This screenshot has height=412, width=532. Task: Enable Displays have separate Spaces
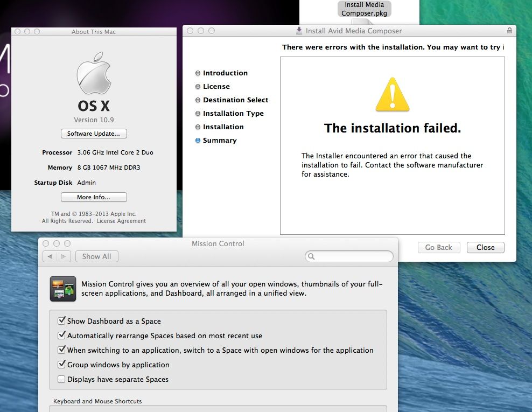(61, 379)
